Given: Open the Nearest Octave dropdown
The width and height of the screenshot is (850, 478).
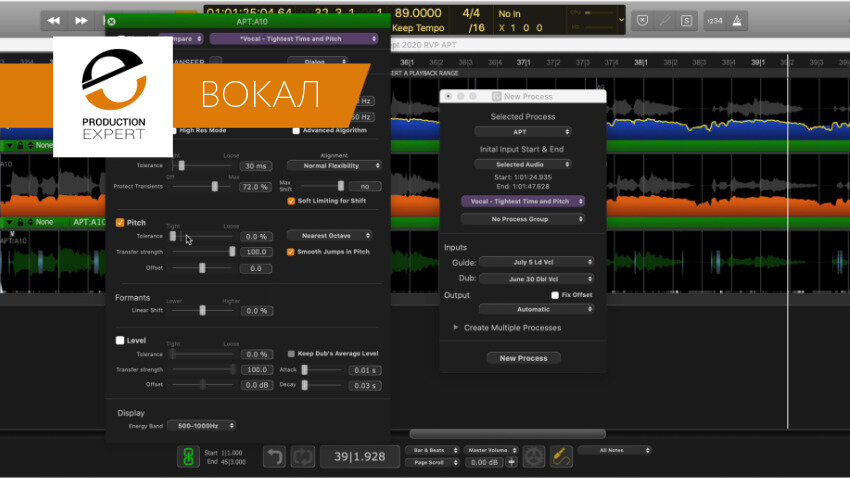Looking at the screenshot, I should (329, 236).
